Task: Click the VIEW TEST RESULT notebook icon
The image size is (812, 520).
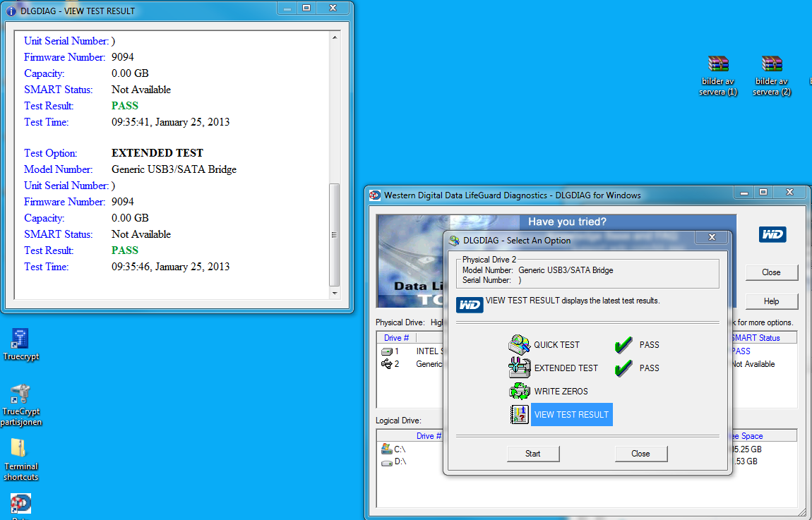Action: click(x=519, y=414)
